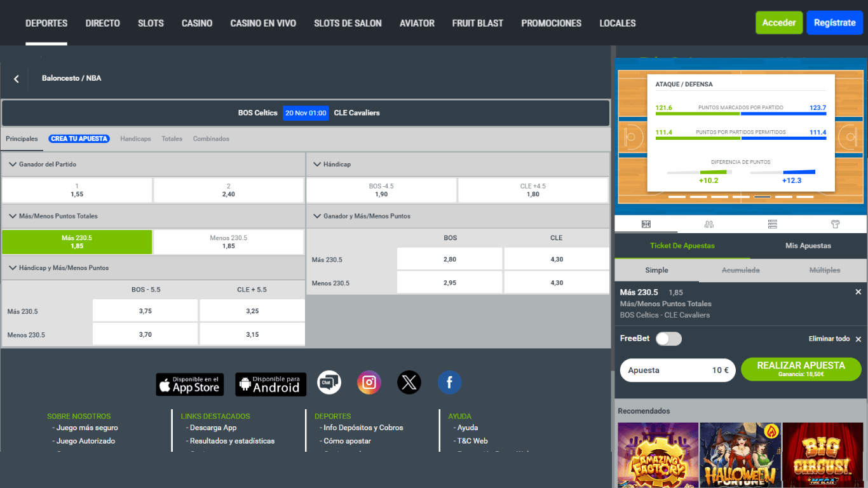Open the SLOTS menu

[151, 23]
